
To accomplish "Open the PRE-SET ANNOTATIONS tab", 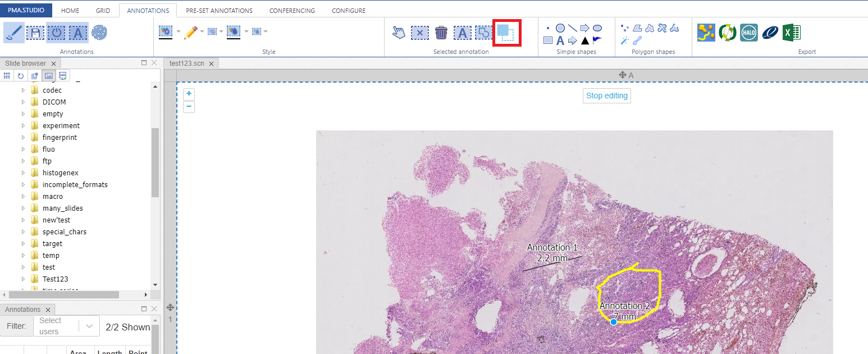I will [219, 11].
